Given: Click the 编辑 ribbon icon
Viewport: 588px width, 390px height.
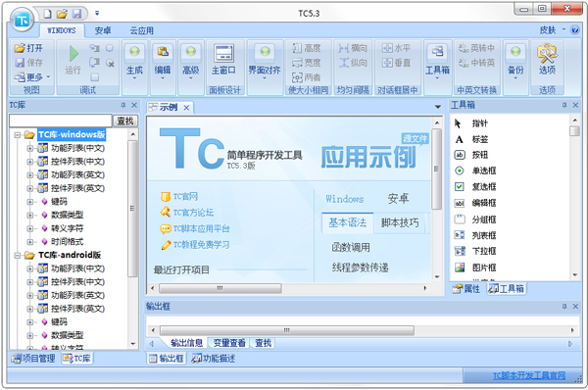Looking at the screenshot, I should (x=163, y=51).
